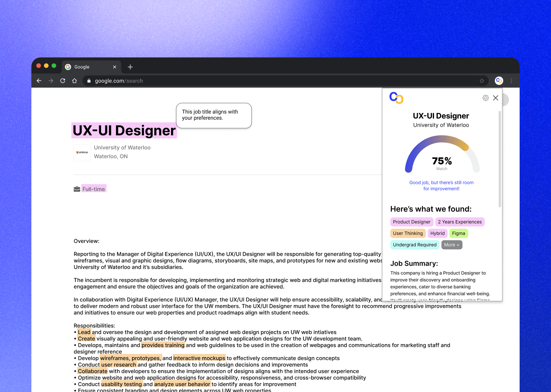Select the Hybrid tag
551x392 pixels.
point(437,234)
